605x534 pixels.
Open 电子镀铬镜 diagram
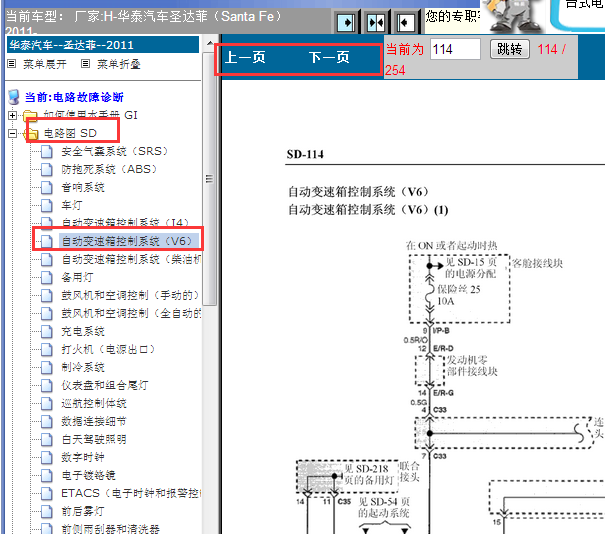(88, 475)
